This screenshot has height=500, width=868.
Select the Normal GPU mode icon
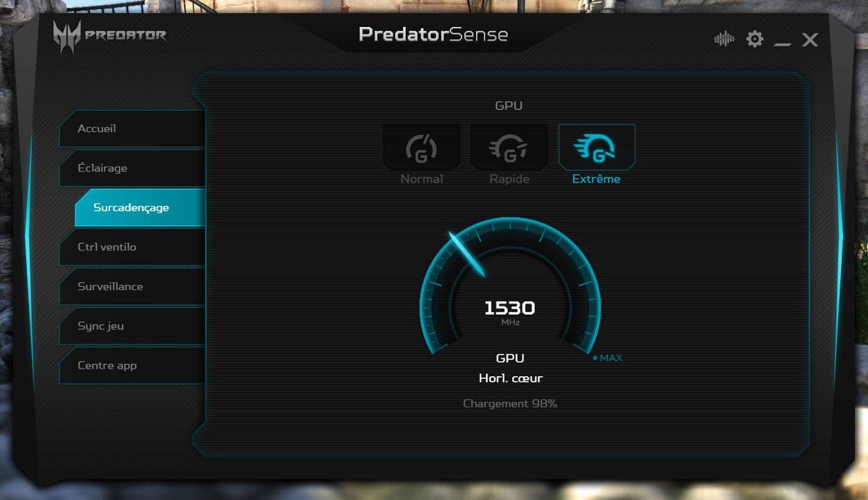(422, 147)
